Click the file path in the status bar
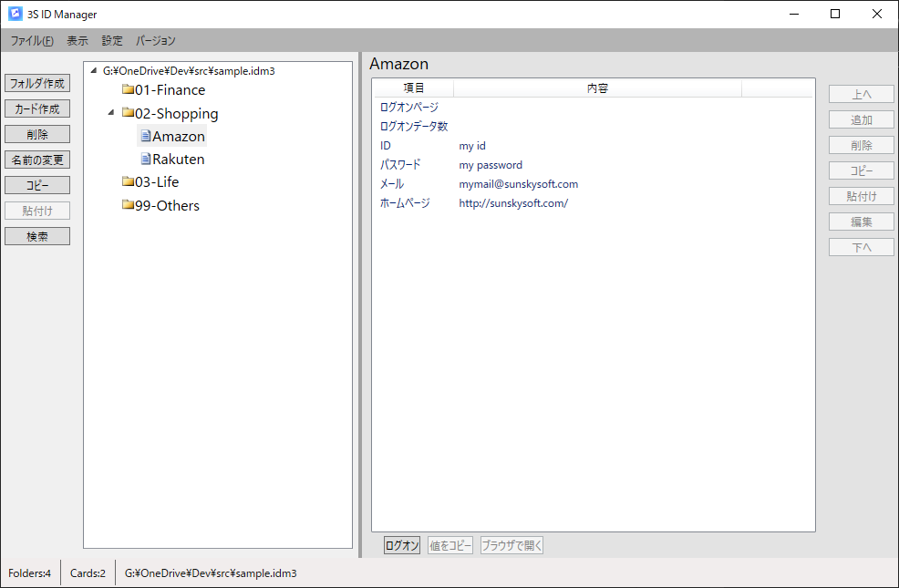Screen dimensions: 899x588 click(211, 573)
